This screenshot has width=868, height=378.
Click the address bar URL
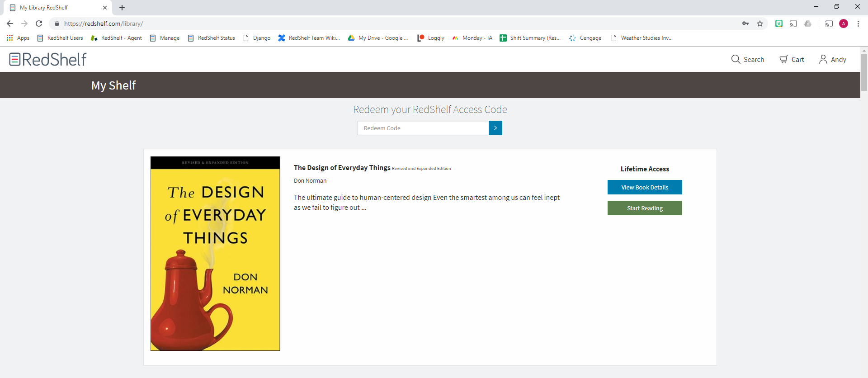click(x=104, y=24)
